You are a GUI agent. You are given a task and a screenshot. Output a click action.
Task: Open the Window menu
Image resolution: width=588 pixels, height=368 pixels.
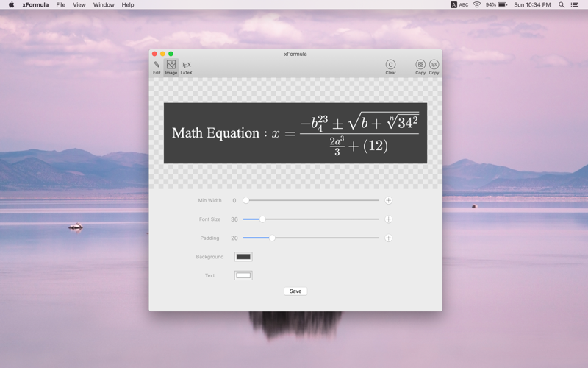pos(104,5)
